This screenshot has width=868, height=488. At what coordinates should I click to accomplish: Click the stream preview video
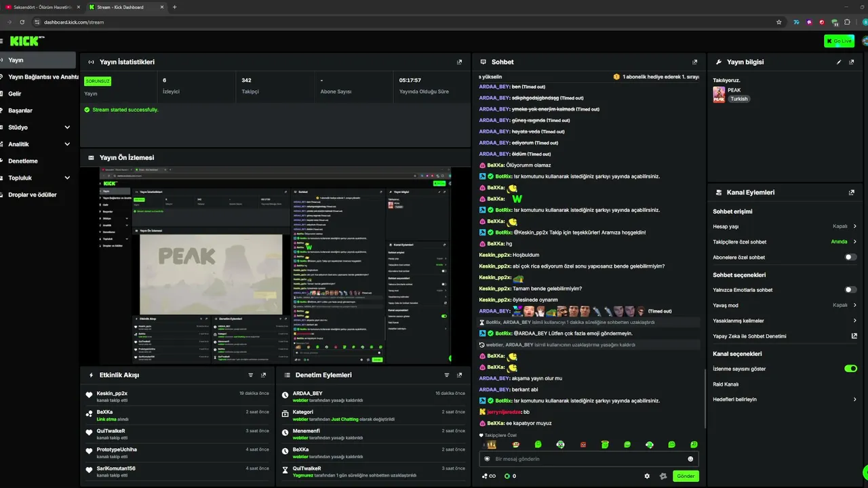pyautogui.click(x=275, y=264)
